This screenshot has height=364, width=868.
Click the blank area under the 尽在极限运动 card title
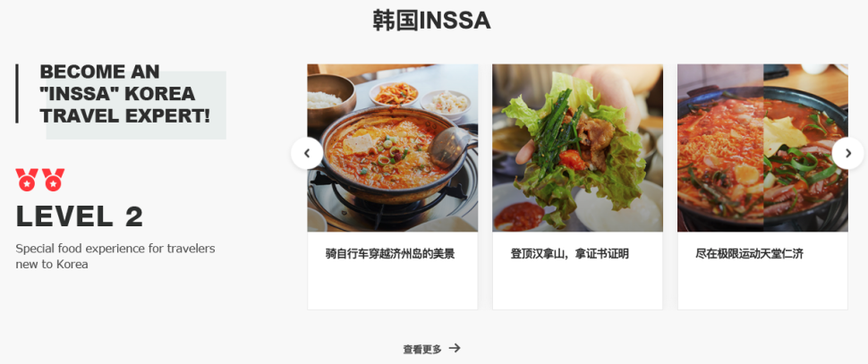pos(762,286)
